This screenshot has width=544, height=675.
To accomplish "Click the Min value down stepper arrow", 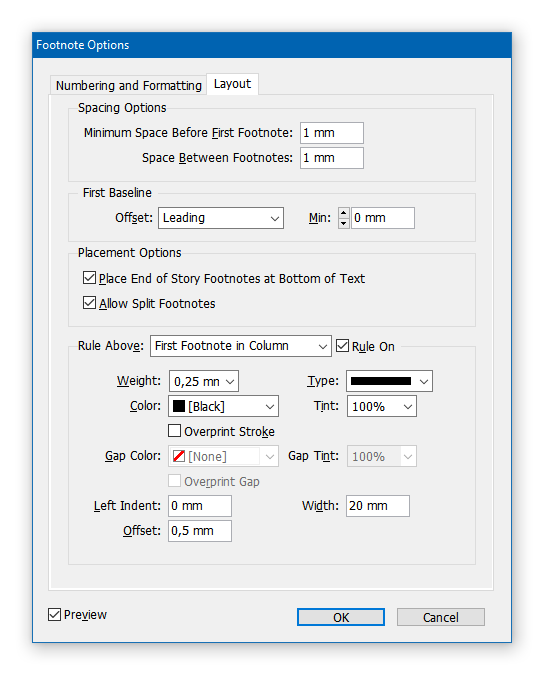I will point(343,223).
